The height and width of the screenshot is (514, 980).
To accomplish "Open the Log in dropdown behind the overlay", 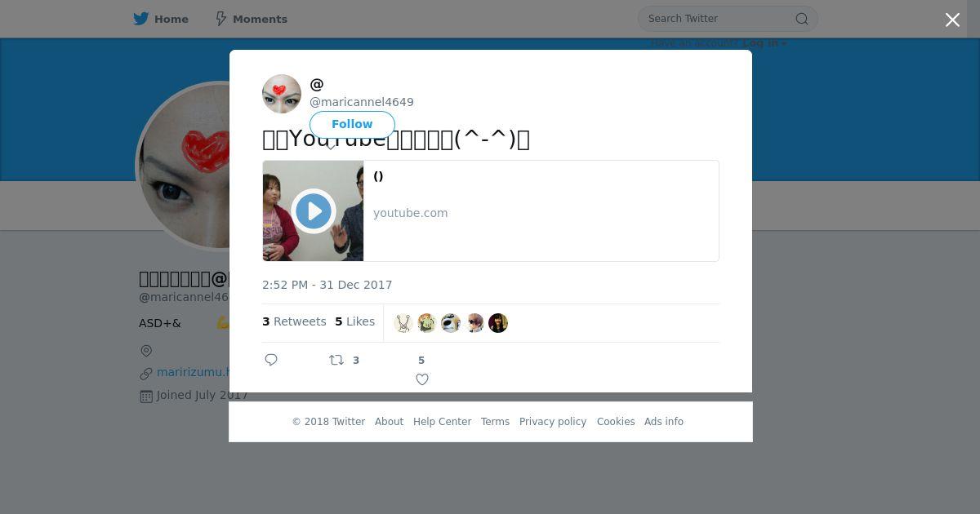I will 764,44.
